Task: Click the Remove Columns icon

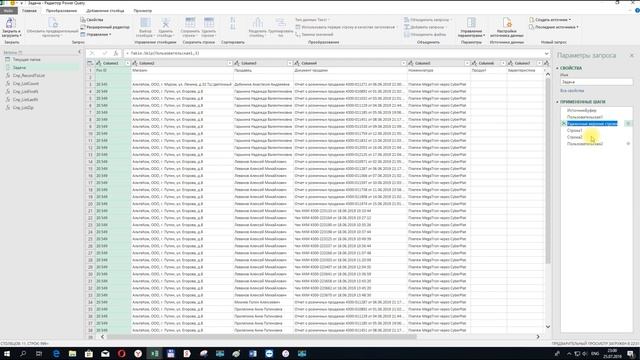Action: pos(165,23)
